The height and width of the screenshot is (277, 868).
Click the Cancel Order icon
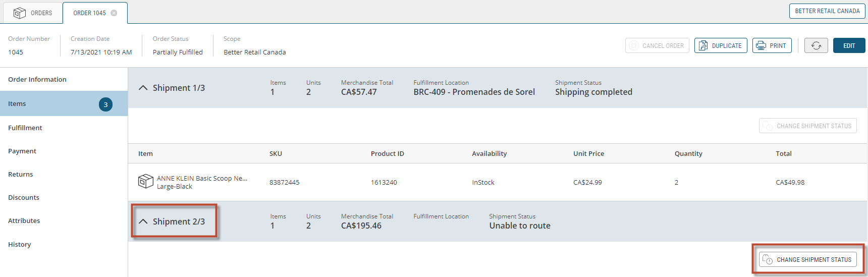(x=634, y=46)
